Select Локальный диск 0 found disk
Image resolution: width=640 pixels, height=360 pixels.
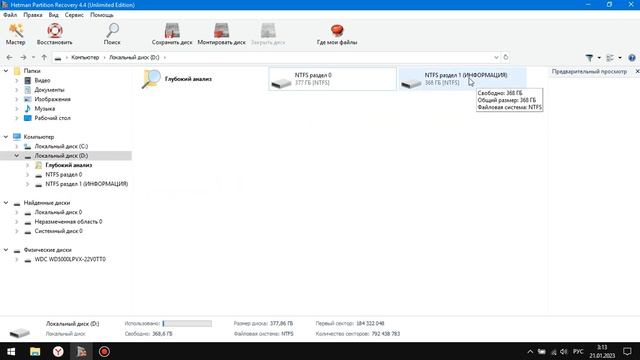pos(58,212)
